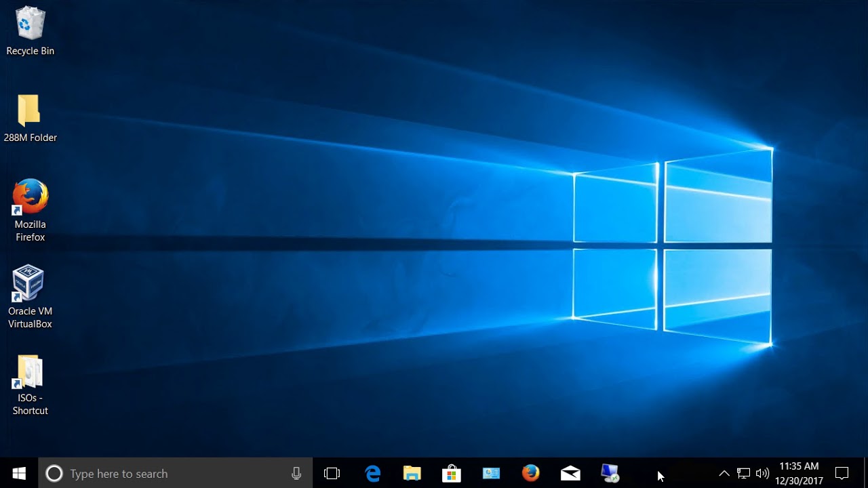This screenshot has width=868, height=488.
Task: Open Action Center
Action: 842,473
